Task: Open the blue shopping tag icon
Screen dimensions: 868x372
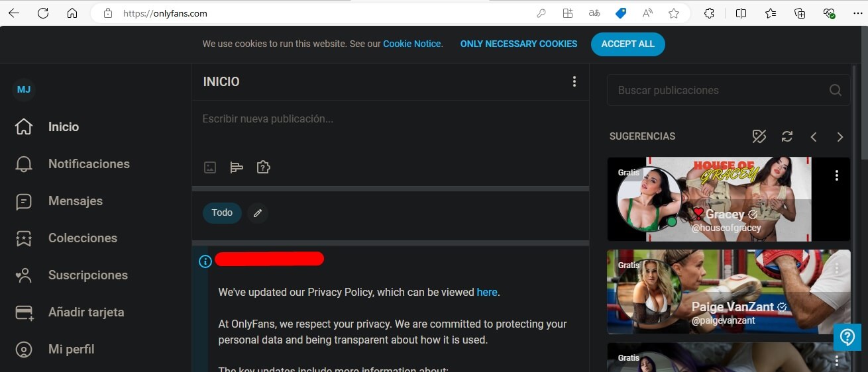Action: tap(621, 13)
